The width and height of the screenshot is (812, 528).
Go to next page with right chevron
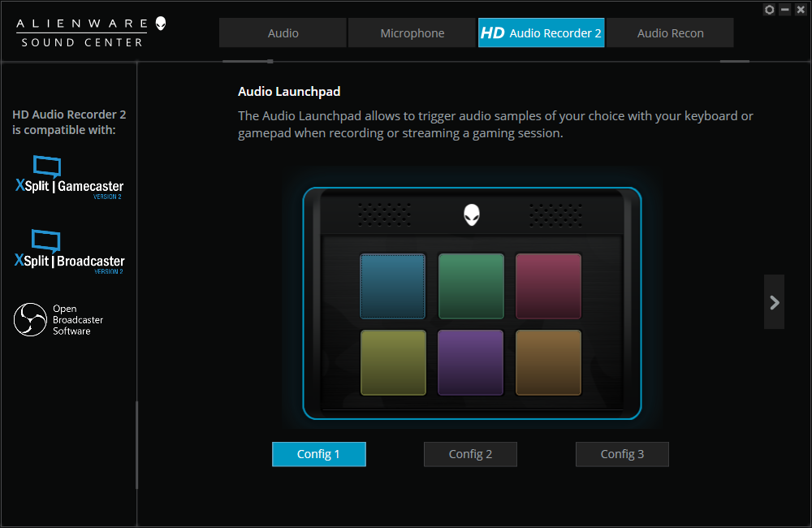coord(774,302)
